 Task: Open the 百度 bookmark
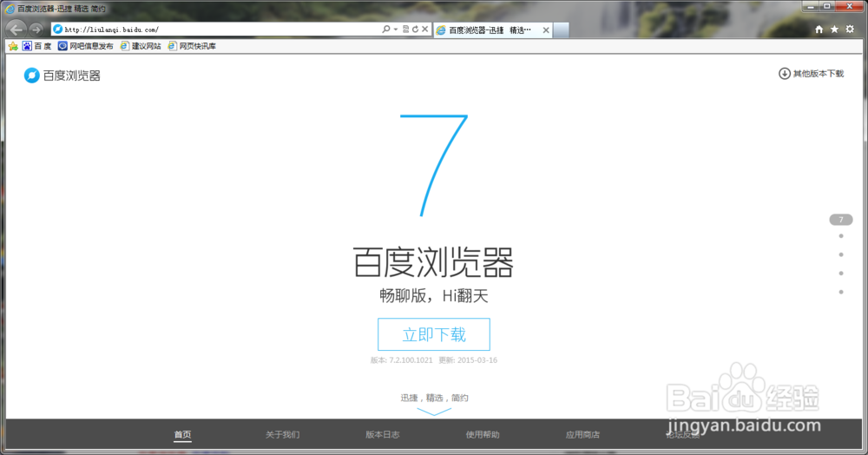point(37,46)
